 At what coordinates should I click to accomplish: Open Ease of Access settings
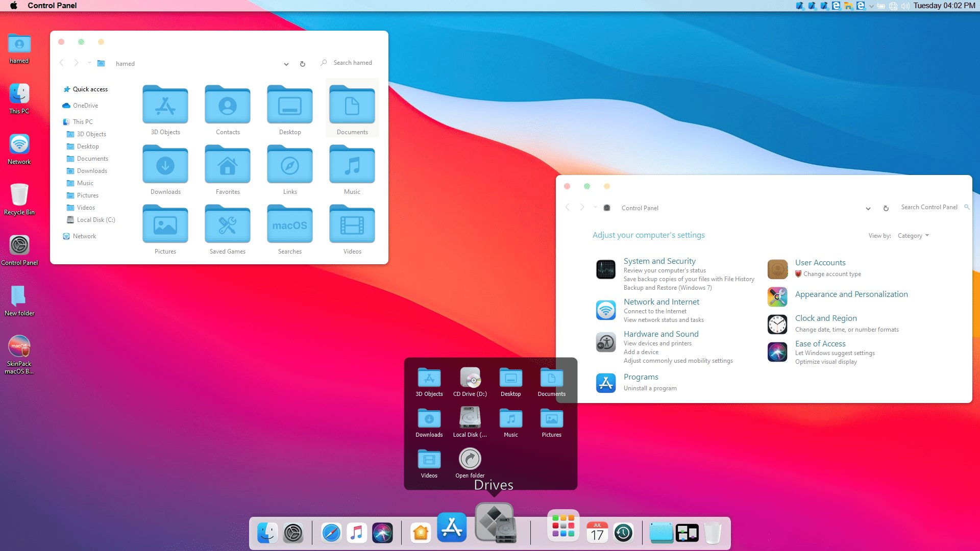tap(820, 343)
